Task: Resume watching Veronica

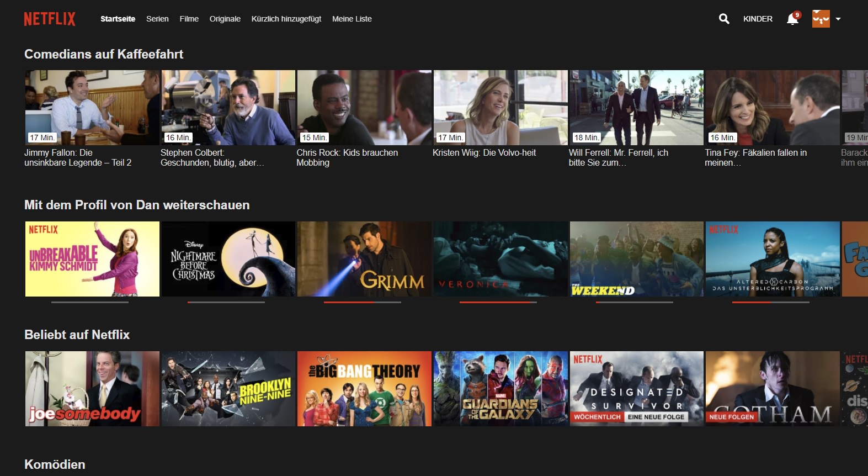Action: (x=500, y=259)
